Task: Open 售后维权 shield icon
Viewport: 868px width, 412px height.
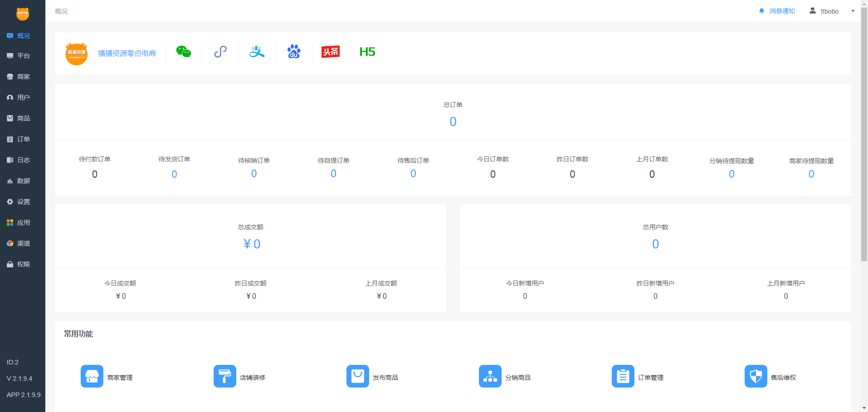Action: (x=756, y=376)
